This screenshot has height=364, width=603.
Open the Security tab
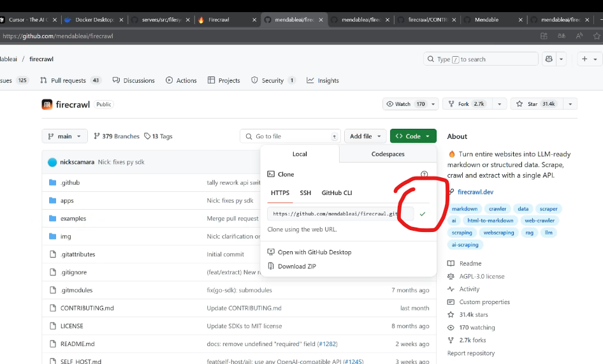pos(273,80)
